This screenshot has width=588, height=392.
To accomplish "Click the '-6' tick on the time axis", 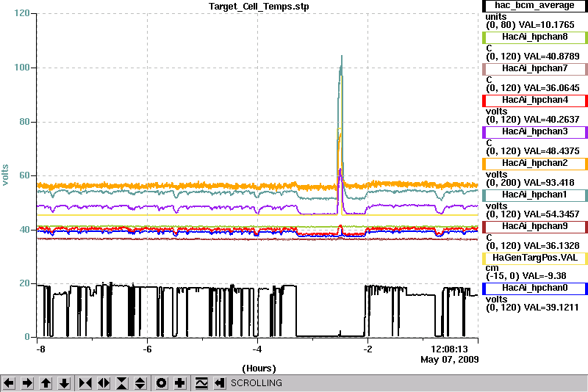I will 148,349.
